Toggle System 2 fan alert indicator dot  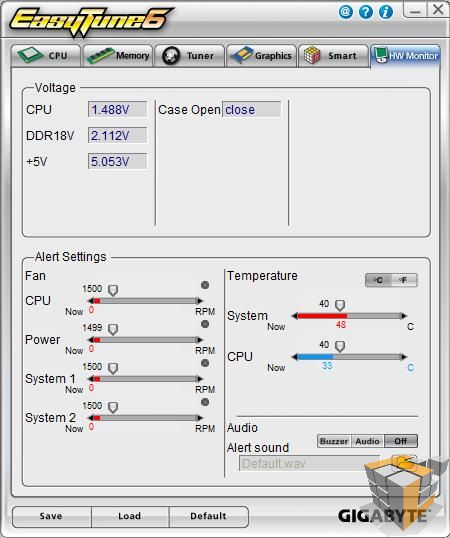(205, 402)
